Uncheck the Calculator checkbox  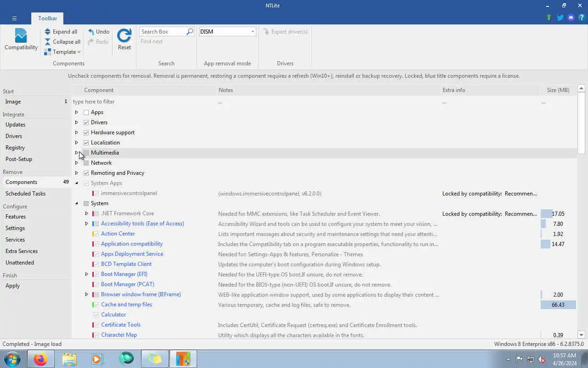pyautogui.click(x=96, y=315)
